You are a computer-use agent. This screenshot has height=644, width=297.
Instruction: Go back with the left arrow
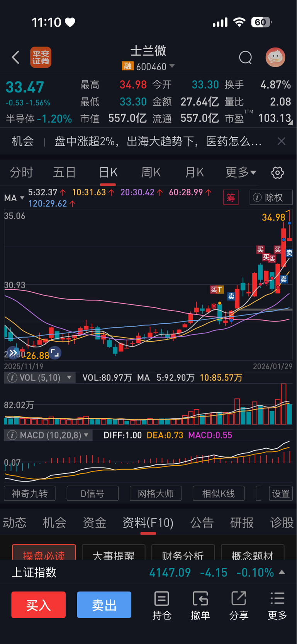(x=15, y=58)
